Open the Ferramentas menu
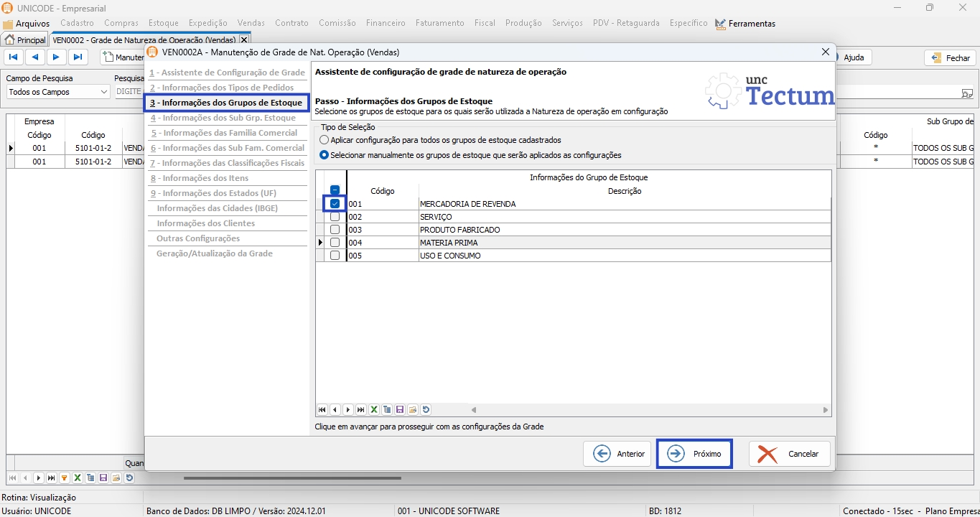This screenshot has height=517, width=980. pos(751,24)
